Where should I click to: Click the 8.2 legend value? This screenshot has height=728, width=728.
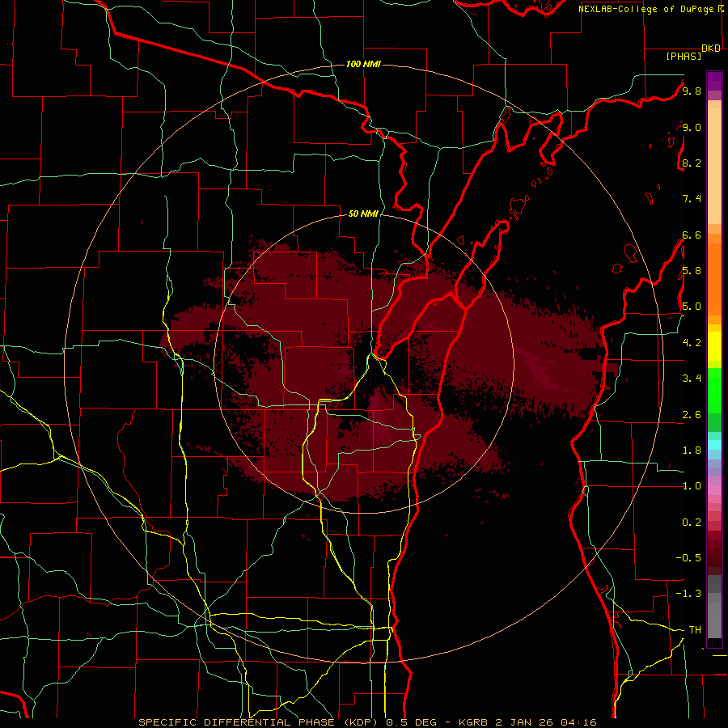click(x=692, y=163)
